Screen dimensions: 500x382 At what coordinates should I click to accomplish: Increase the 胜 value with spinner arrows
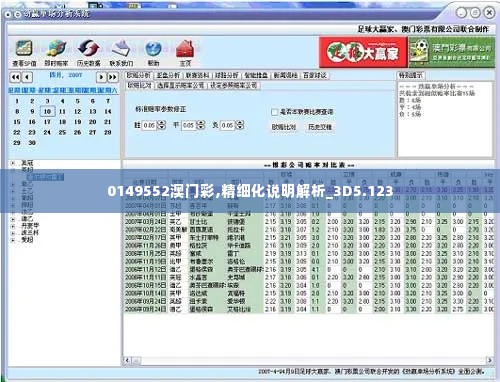pos(162,123)
